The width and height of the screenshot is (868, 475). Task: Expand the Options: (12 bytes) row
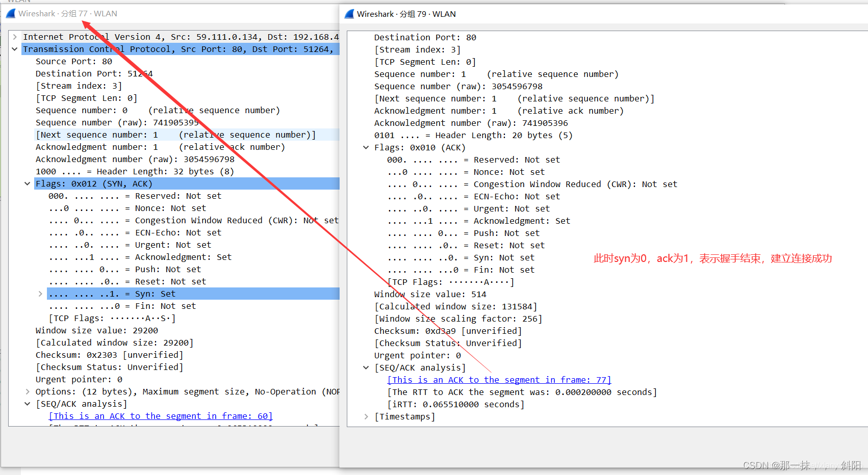coord(28,391)
